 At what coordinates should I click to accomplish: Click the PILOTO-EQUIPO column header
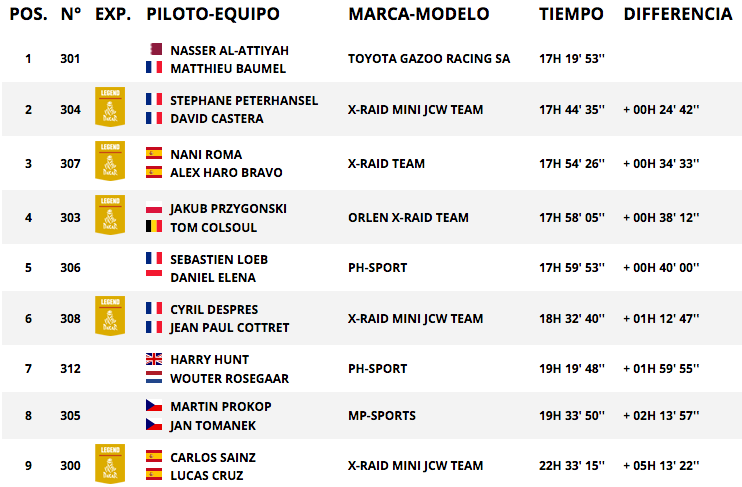point(213,14)
